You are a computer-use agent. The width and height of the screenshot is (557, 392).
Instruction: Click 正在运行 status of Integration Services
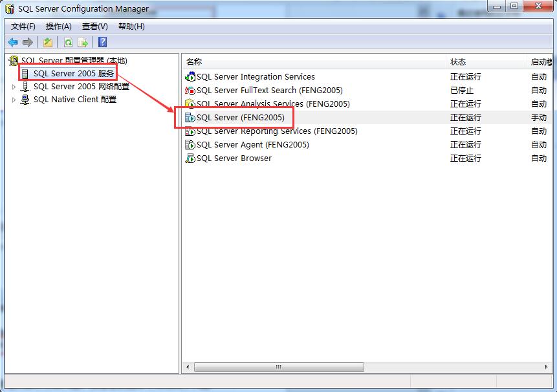point(466,77)
